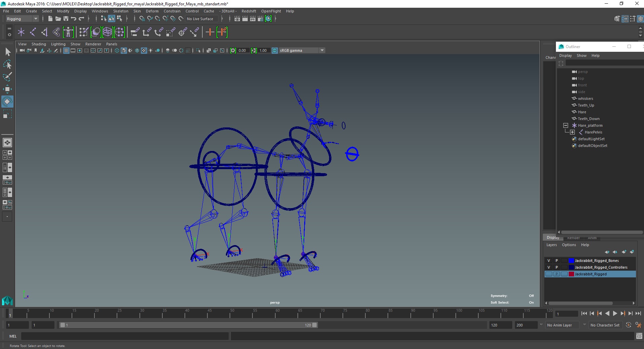The image size is (644, 349).
Task: Redo with the redo arrow icon
Action: coord(81,19)
